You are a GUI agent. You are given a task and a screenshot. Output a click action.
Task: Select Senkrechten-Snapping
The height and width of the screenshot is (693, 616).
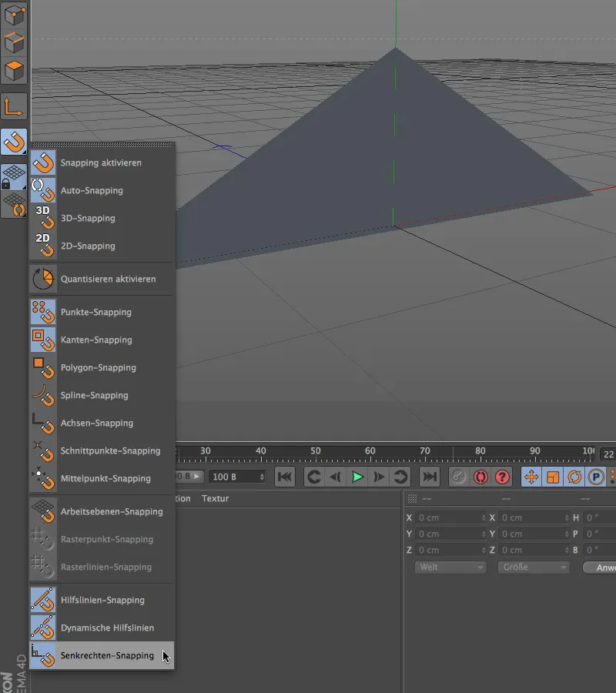102,655
